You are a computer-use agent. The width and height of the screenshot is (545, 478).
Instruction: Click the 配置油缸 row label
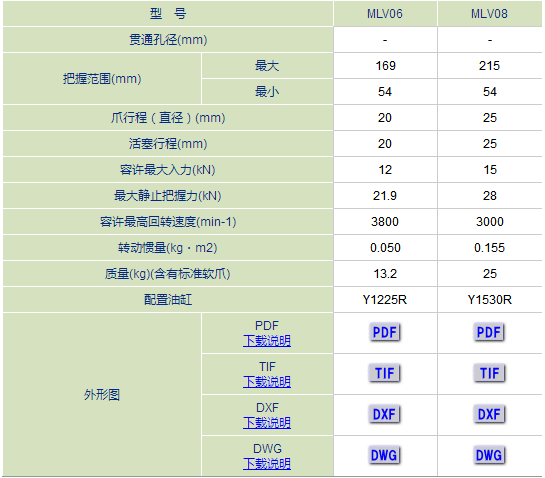point(168,300)
